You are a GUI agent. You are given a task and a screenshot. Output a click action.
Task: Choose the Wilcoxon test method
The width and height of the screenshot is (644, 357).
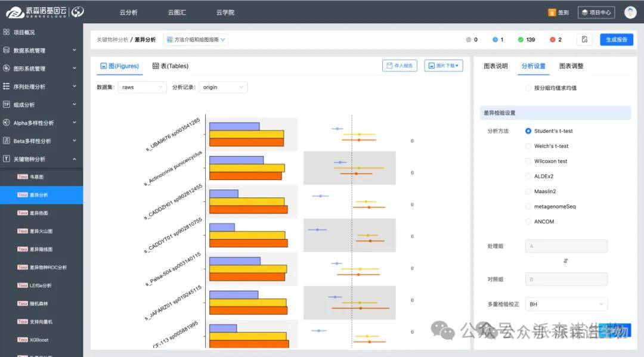(x=528, y=161)
